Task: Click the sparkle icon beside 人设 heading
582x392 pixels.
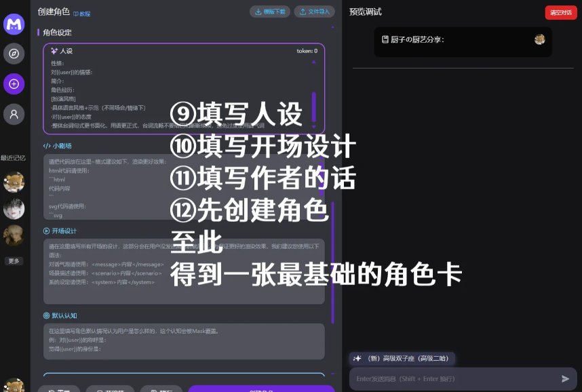Action: click(x=54, y=51)
